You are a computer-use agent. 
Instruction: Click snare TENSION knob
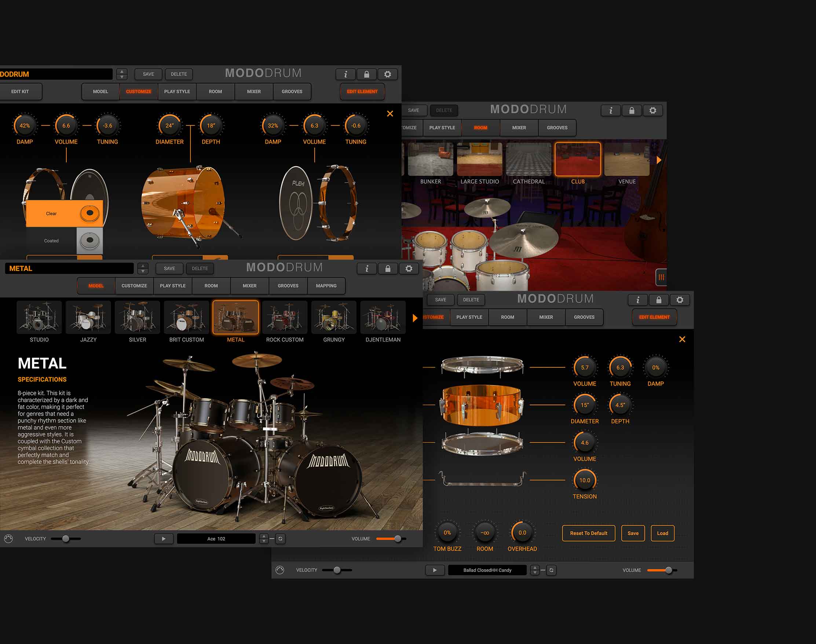(x=585, y=480)
